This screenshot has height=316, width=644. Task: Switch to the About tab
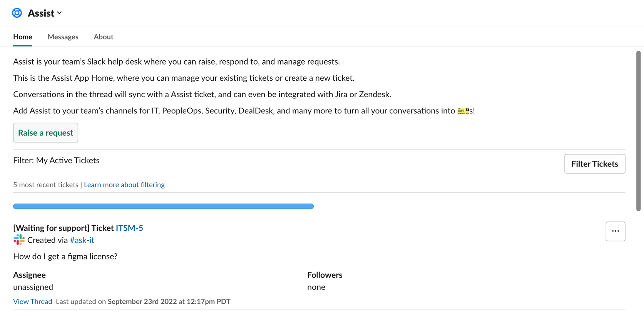pyautogui.click(x=103, y=37)
